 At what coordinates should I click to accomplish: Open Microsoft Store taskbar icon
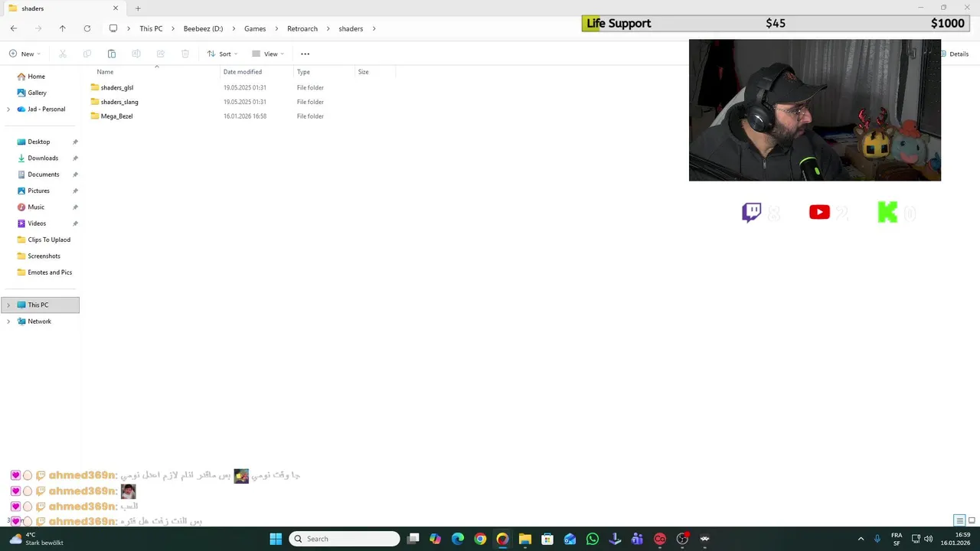pyautogui.click(x=547, y=539)
